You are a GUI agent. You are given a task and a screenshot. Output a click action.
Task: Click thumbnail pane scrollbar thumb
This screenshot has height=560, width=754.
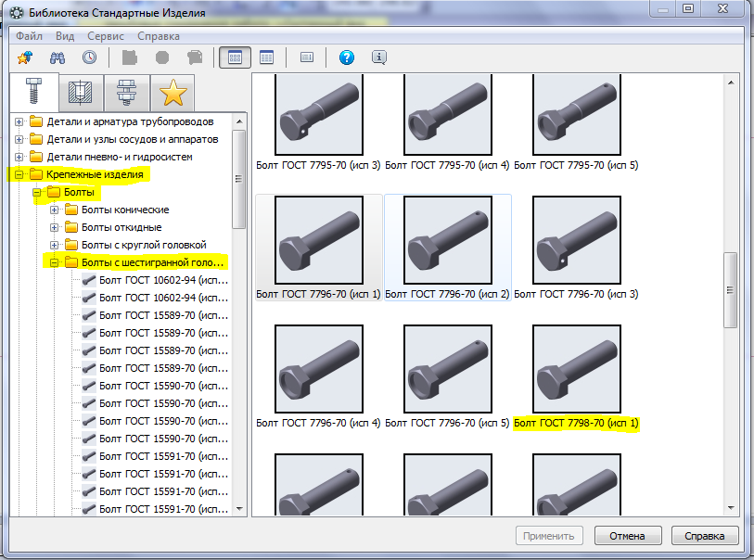coord(731,290)
